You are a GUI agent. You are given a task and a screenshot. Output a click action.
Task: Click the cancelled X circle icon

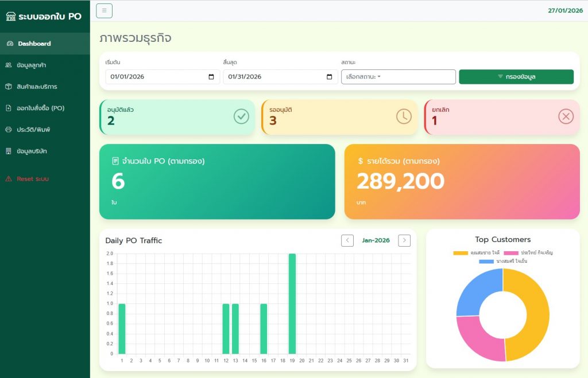566,116
